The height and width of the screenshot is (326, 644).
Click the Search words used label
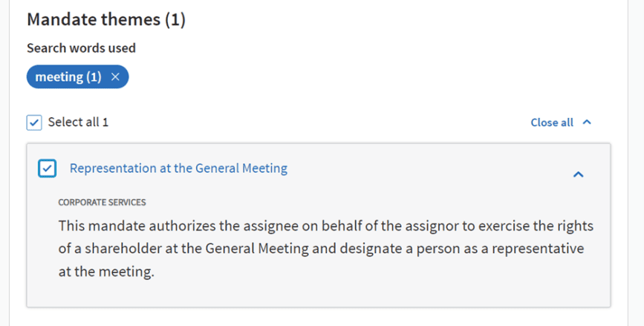[81, 48]
